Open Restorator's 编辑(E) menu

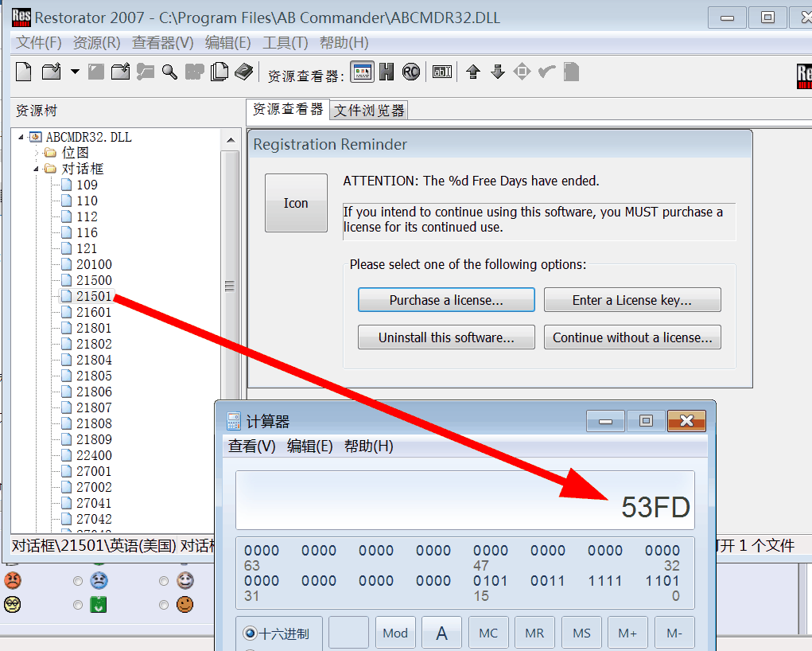[228, 42]
